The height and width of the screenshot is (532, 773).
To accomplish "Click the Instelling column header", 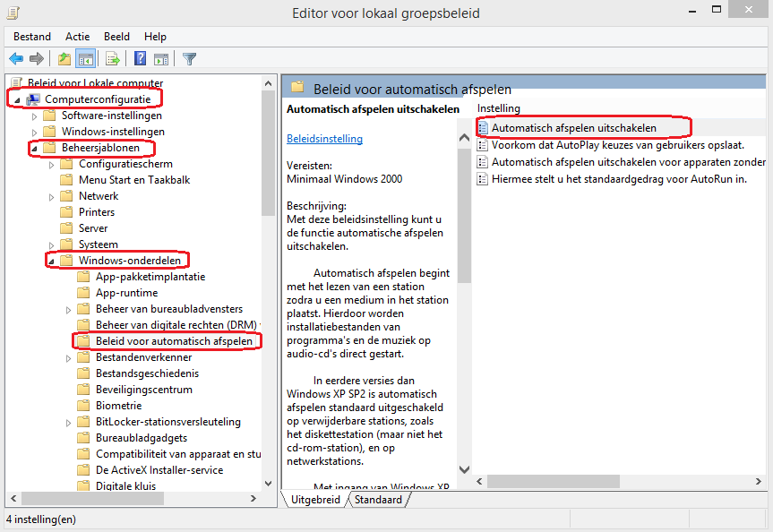I will (x=498, y=108).
